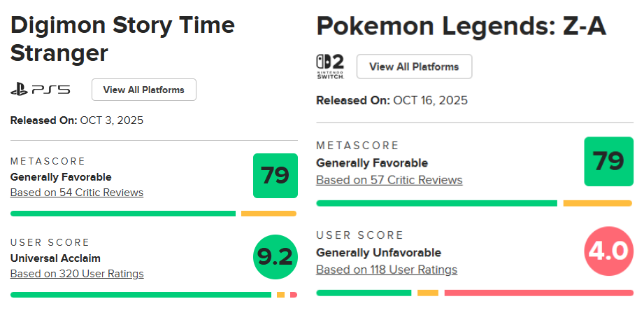Click Digimon's green 79 Metascore badge
The height and width of the screenshot is (313, 644).
(275, 175)
